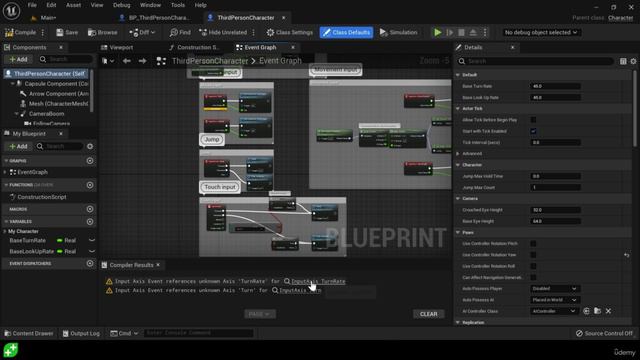
Task: Toggle Use Controller Rotation Yaw
Action: pyautogui.click(x=533, y=255)
